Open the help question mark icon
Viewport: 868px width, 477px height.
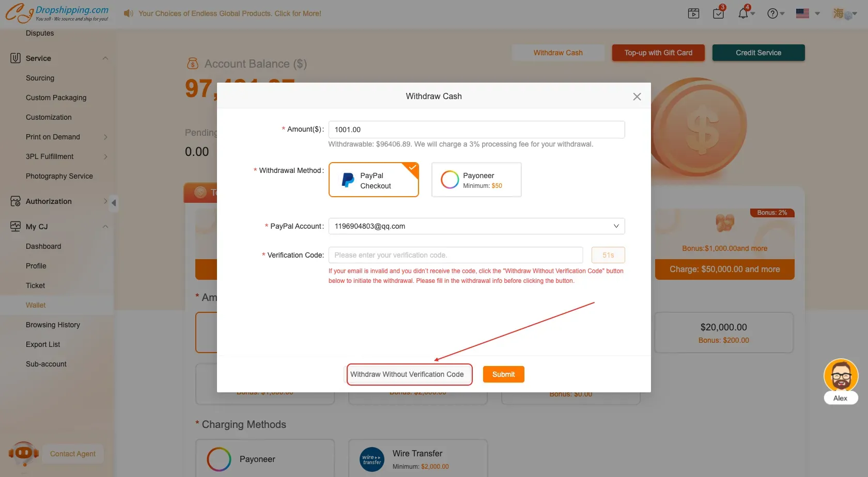tap(772, 13)
